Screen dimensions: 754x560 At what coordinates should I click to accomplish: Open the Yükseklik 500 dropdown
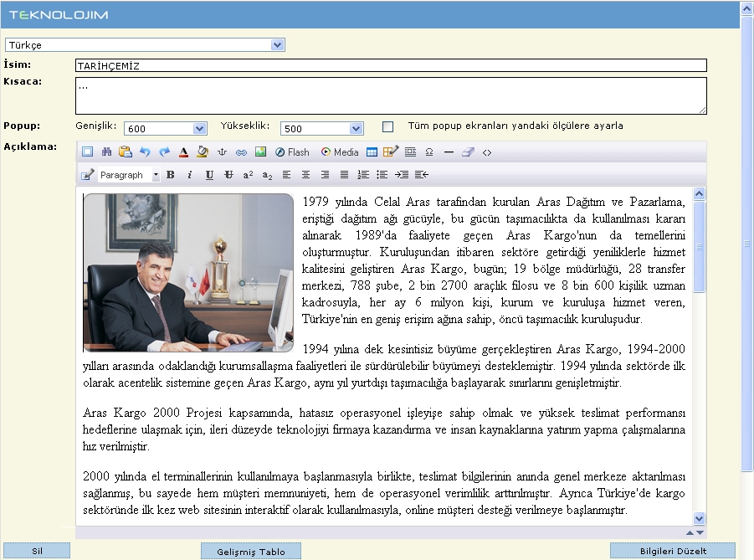pyautogui.click(x=321, y=128)
